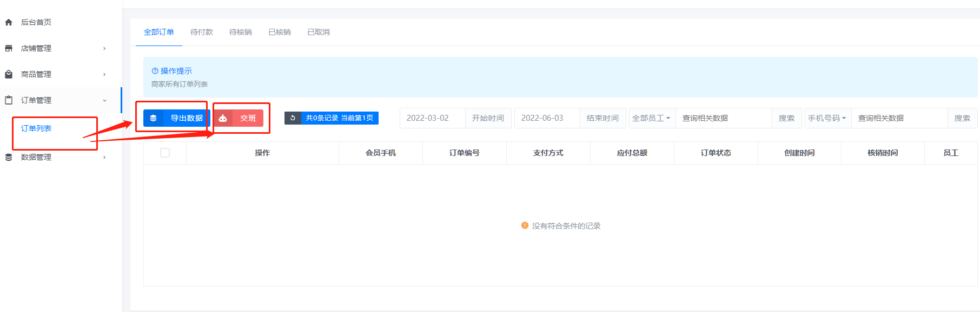Click the 订单编号 column header

click(465, 153)
